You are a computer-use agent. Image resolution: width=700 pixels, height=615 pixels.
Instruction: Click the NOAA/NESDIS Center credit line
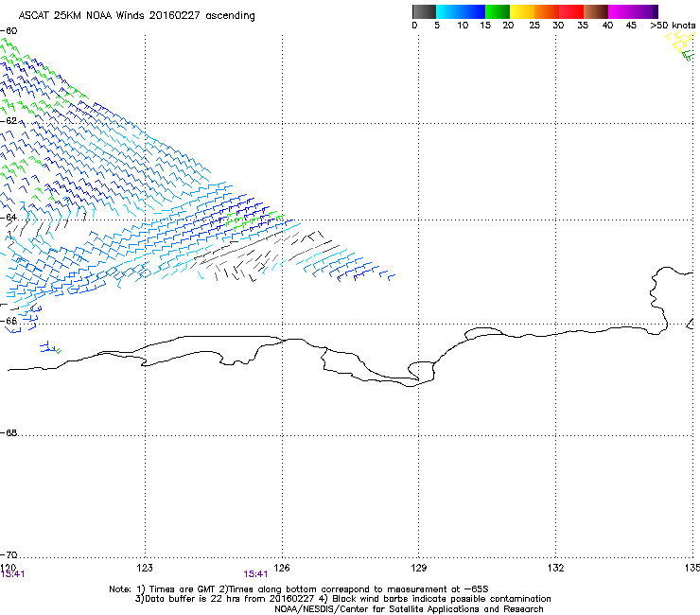[409, 609]
